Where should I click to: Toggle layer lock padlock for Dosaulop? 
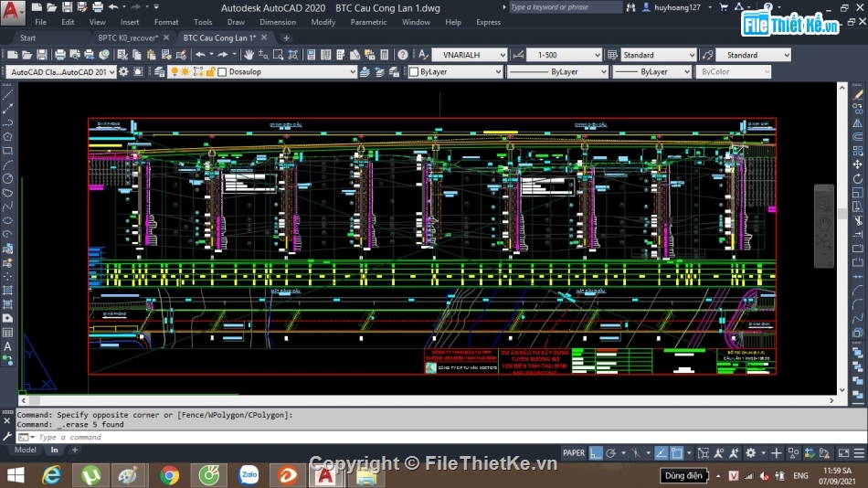(210, 72)
